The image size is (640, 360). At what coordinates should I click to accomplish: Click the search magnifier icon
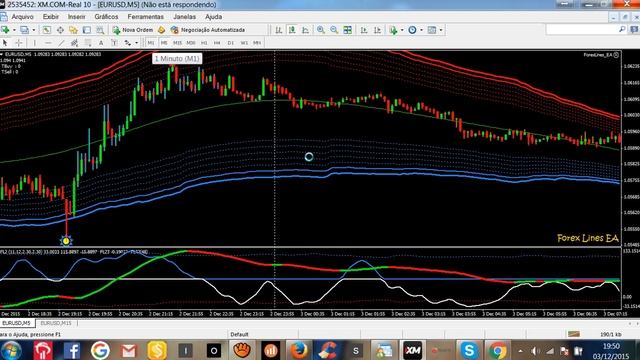coord(622,29)
